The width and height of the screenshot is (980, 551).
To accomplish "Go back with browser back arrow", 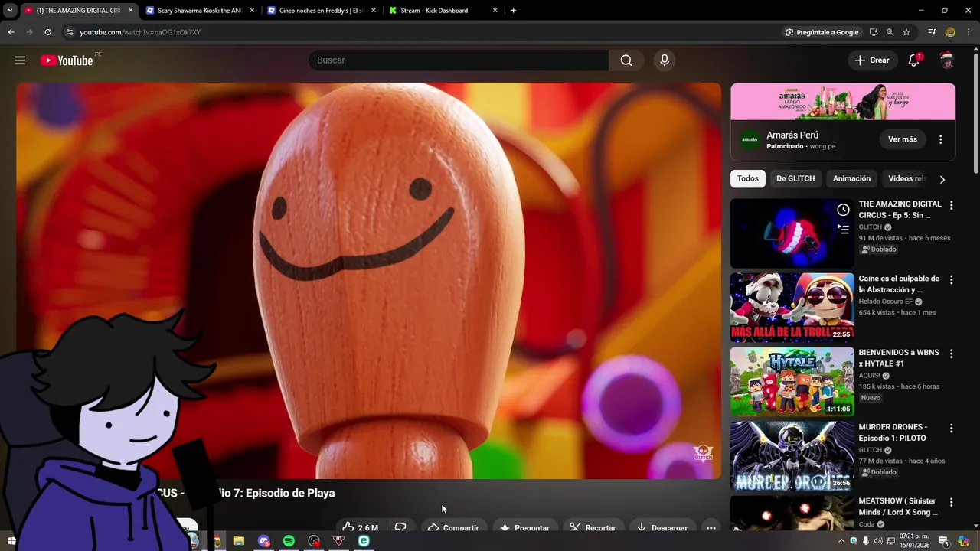I will point(11,32).
